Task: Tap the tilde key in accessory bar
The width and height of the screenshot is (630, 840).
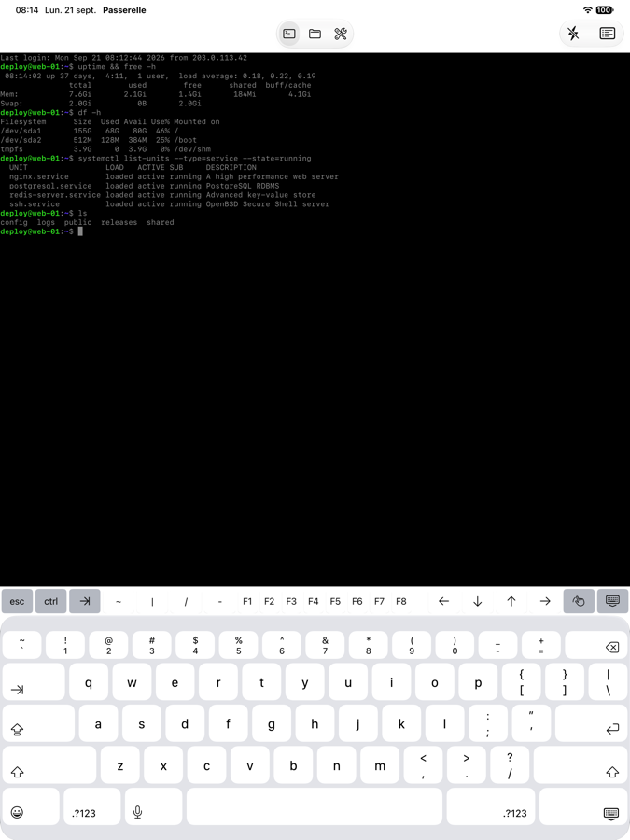Action: (x=119, y=601)
